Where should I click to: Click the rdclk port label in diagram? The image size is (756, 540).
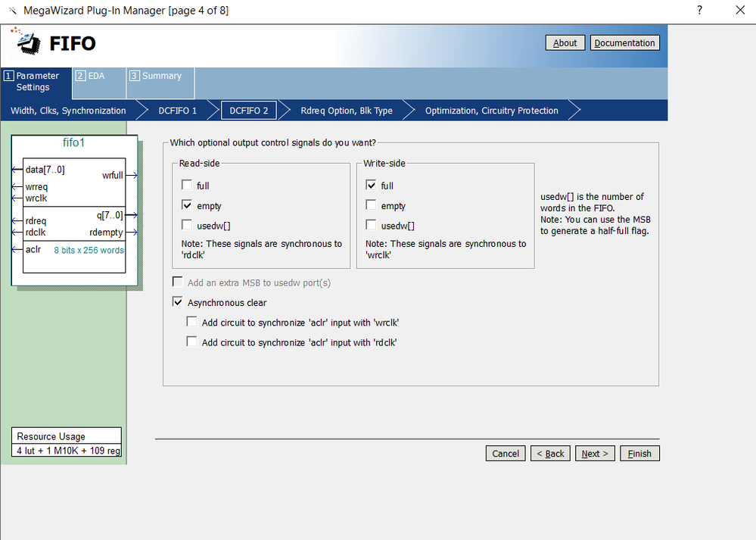[x=36, y=232]
